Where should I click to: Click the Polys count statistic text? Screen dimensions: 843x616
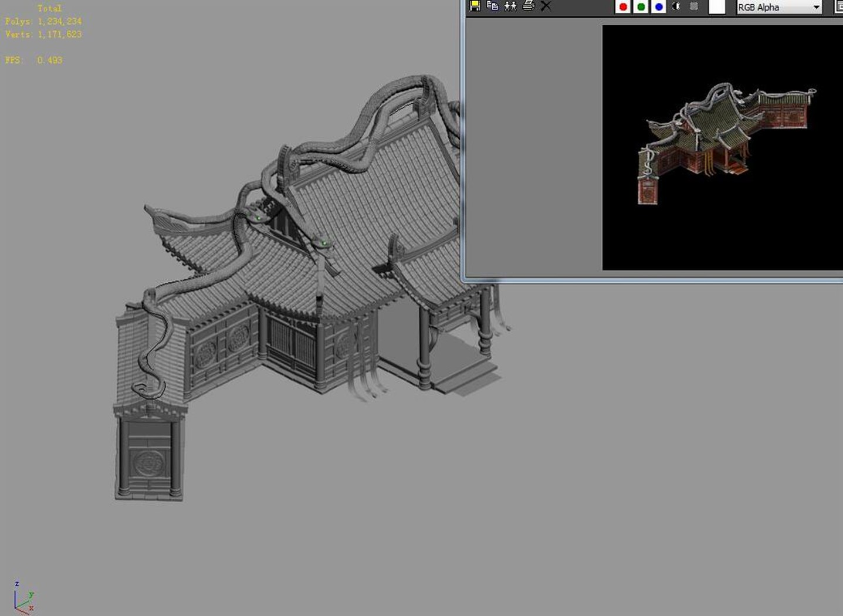pos(43,21)
